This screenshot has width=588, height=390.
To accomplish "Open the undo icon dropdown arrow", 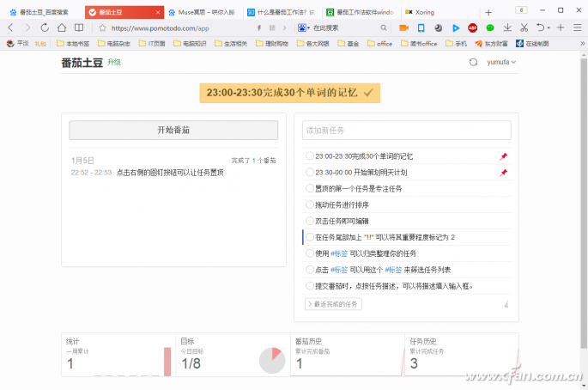I will 549,27.
